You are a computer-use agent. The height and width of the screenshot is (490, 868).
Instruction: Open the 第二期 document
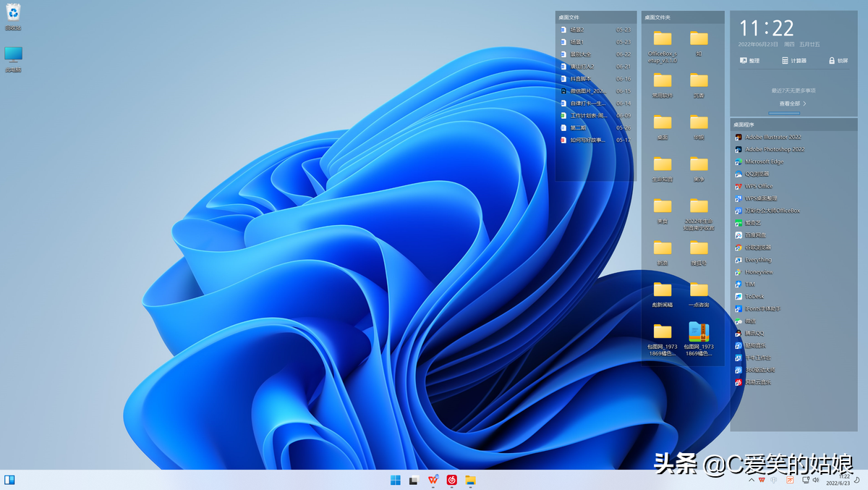click(596, 128)
